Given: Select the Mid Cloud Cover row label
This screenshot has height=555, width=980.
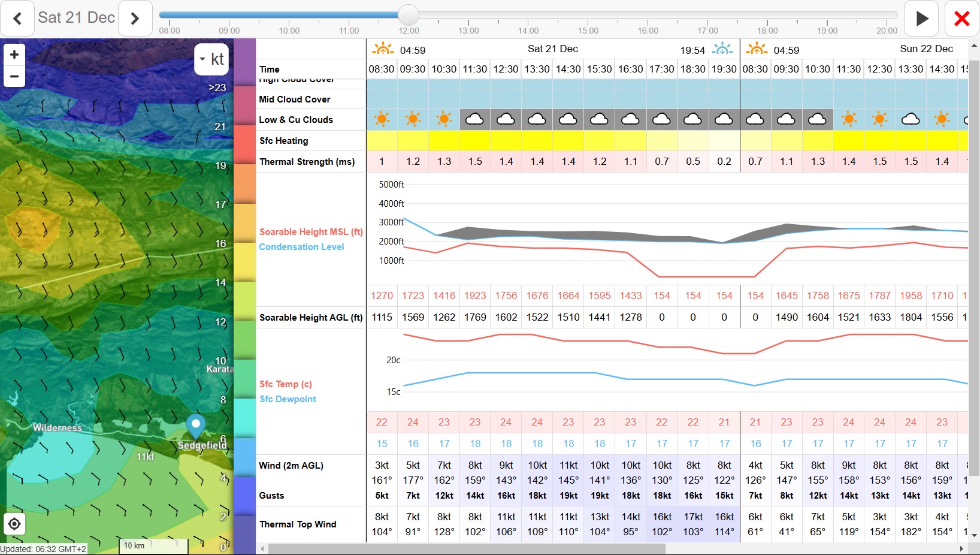Looking at the screenshot, I should click(x=295, y=99).
